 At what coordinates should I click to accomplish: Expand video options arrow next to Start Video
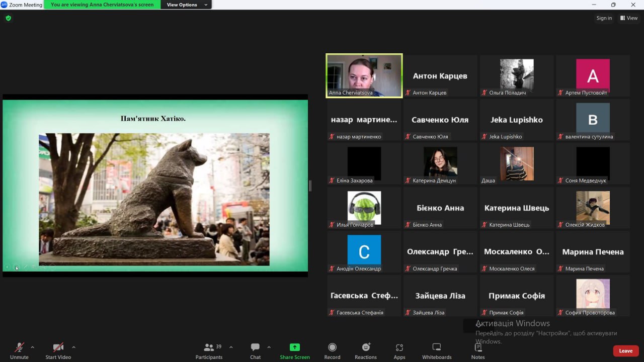[x=73, y=347]
